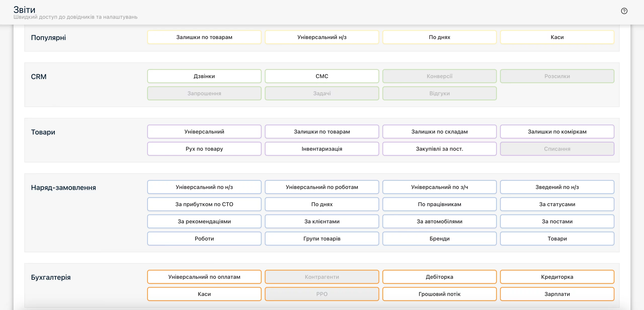Screen dimensions: 644x310
Task: Select the greyed Конверсії report
Action: click(x=439, y=76)
